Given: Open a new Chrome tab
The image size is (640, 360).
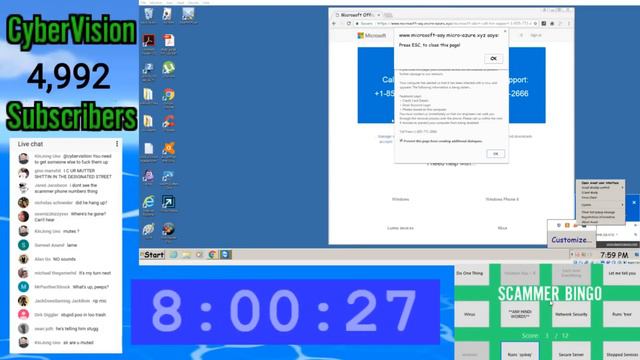Looking at the screenshot, I should [x=388, y=15].
